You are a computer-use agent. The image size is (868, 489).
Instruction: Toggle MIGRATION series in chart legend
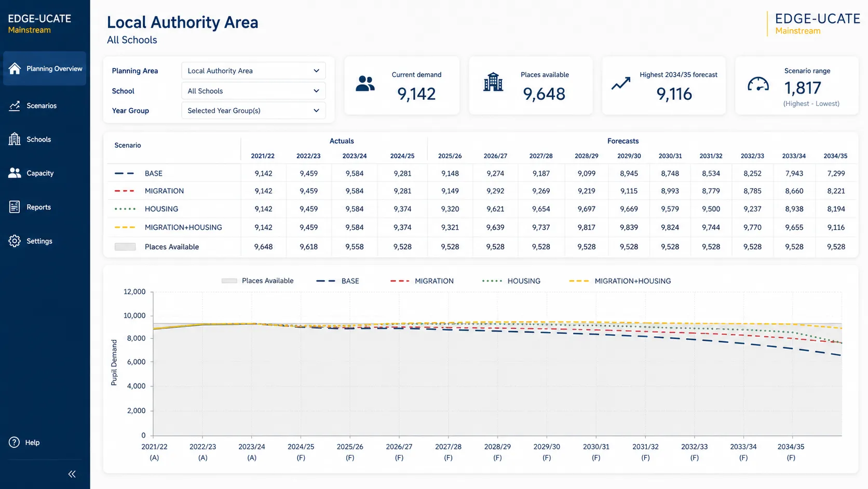point(422,281)
